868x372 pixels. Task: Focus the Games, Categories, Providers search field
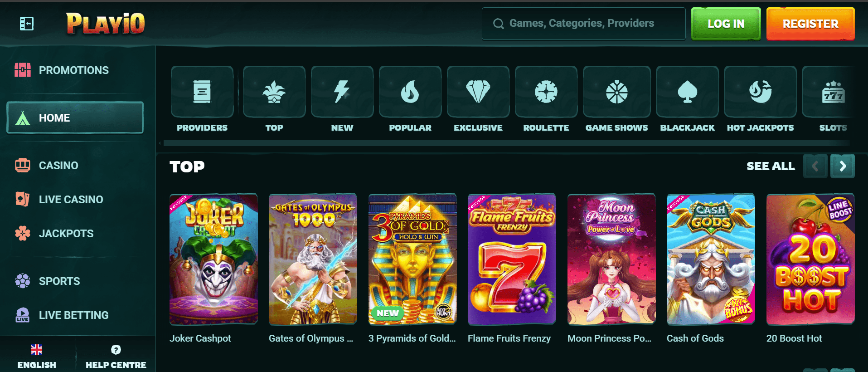584,24
